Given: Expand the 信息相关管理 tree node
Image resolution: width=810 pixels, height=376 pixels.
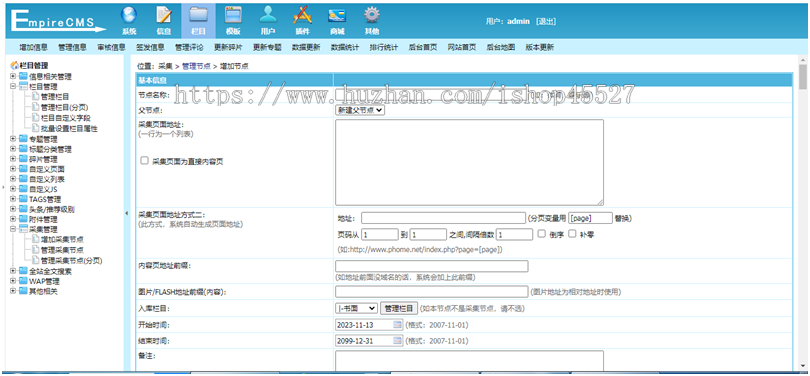Looking at the screenshot, I should pyautogui.click(x=13, y=76).
